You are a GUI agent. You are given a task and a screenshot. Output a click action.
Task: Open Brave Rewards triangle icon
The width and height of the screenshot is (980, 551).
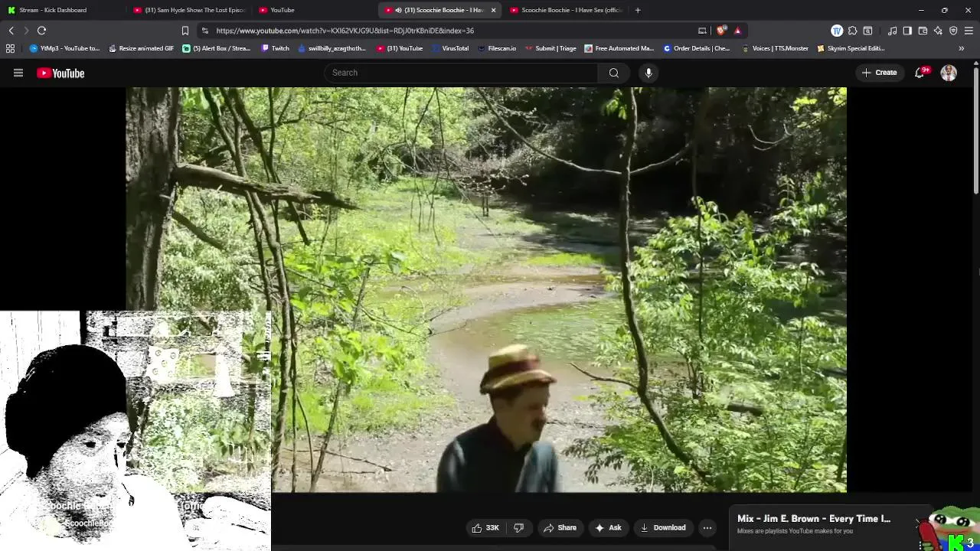[737, 31]
